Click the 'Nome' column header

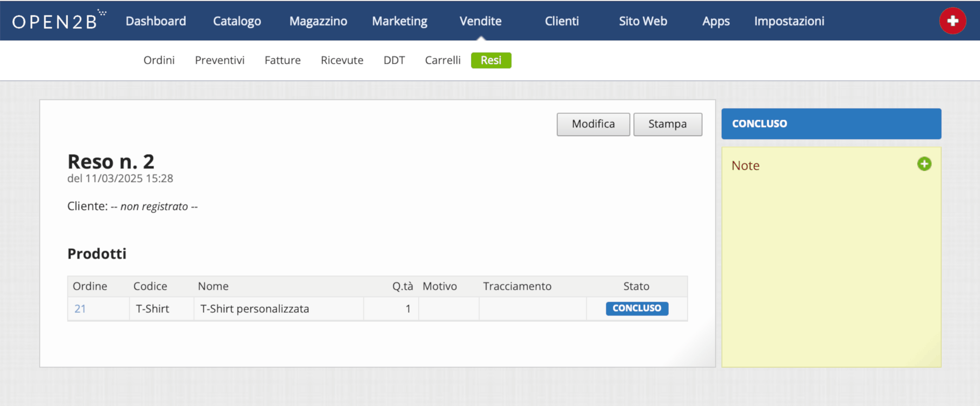click(213, 286)
